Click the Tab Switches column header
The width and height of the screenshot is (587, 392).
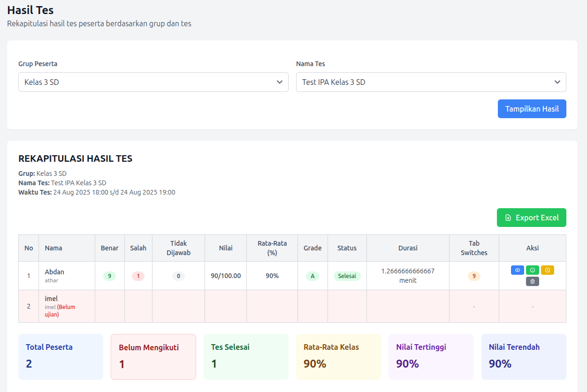474,248
